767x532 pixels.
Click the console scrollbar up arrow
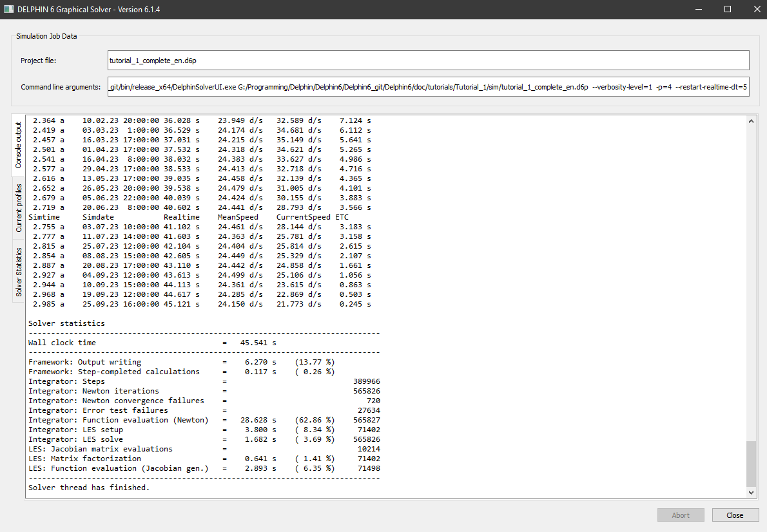point(751,121)
